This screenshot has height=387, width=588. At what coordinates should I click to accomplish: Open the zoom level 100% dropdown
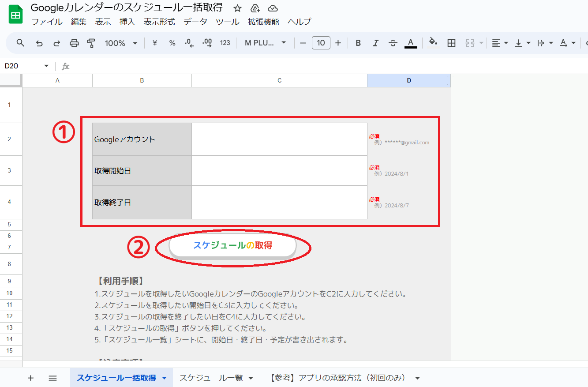(121, 43)
